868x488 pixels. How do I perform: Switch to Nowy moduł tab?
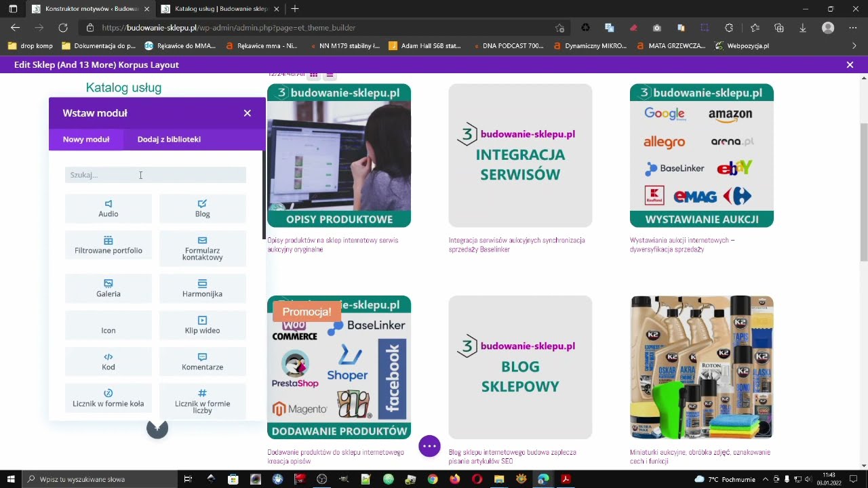86,139
